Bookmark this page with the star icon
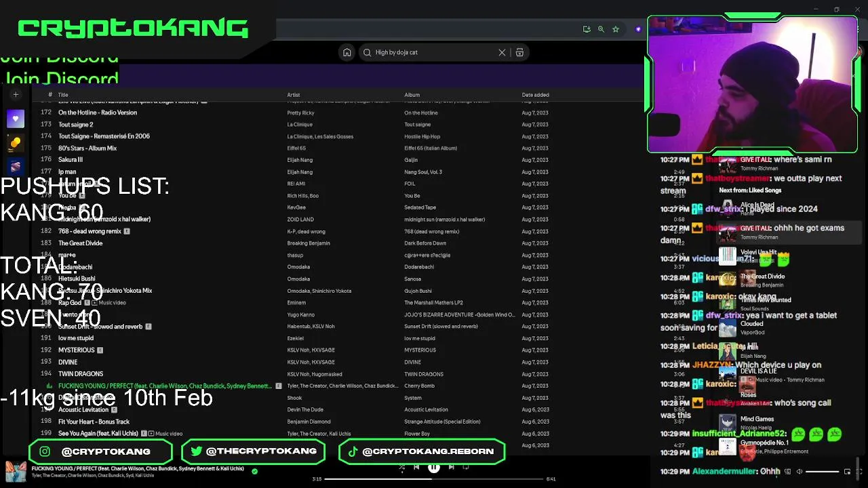This screenshot has width=868, height=488. (616, 29)
